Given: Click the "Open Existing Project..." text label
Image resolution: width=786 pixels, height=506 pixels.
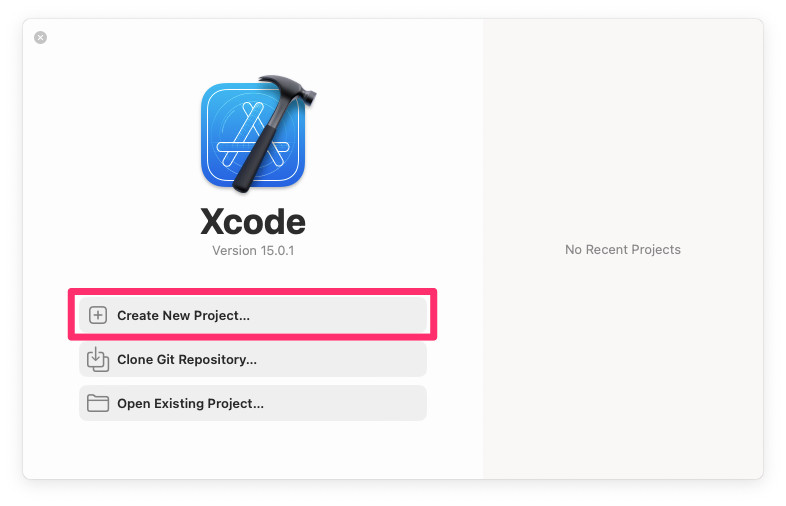Looking at the screenshot, I should pyautogui.click(x=190, y=404).
